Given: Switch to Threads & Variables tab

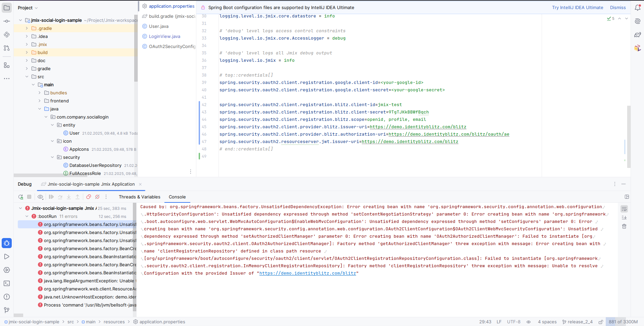Looking at the screenshot, I should coord(140,197).
